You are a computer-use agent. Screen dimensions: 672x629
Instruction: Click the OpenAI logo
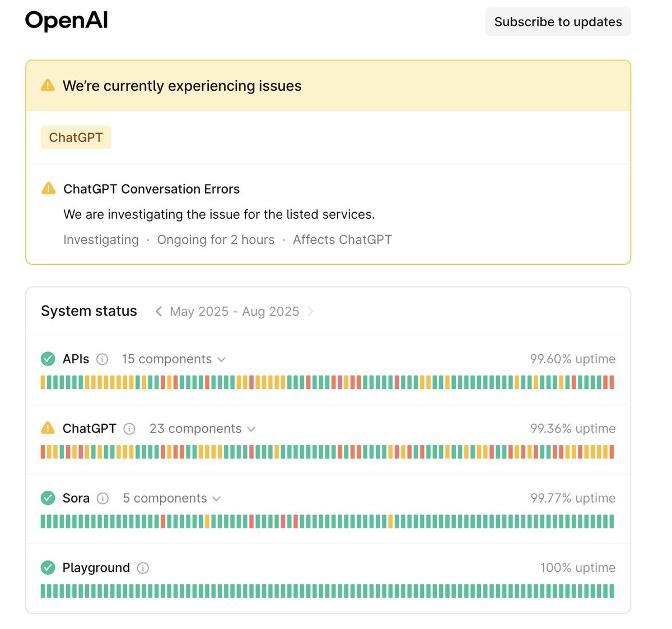pos(67,21)
